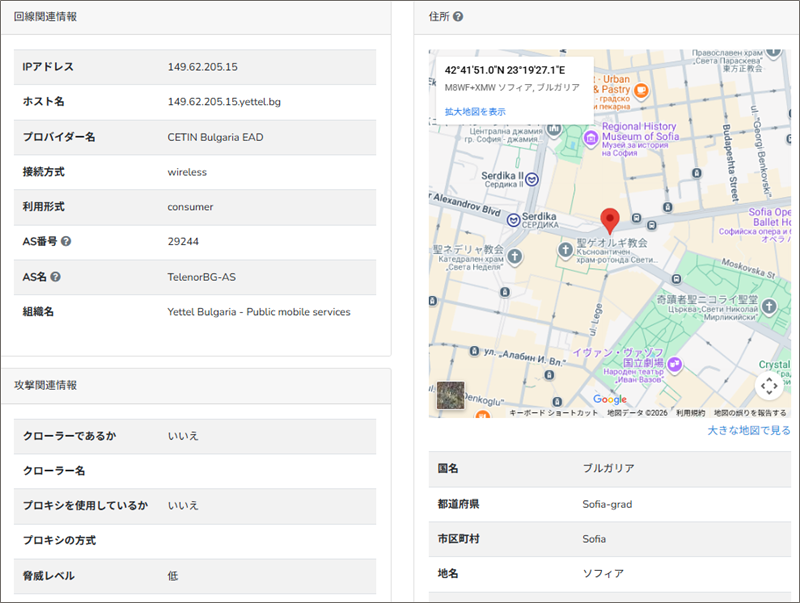Open 大きな地図で見る link
The height and width of the screenshot is (603, 800).
tap(749, 431)
